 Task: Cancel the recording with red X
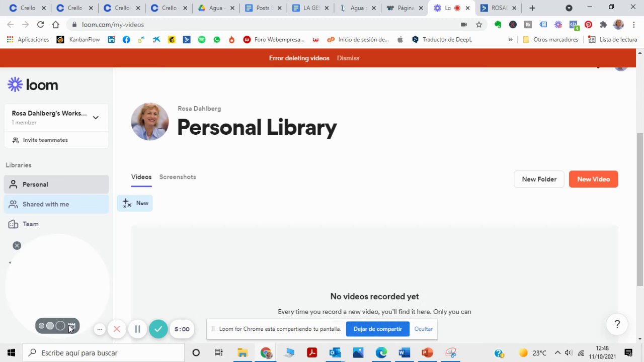pyautogui.click(x=117, y=329)
